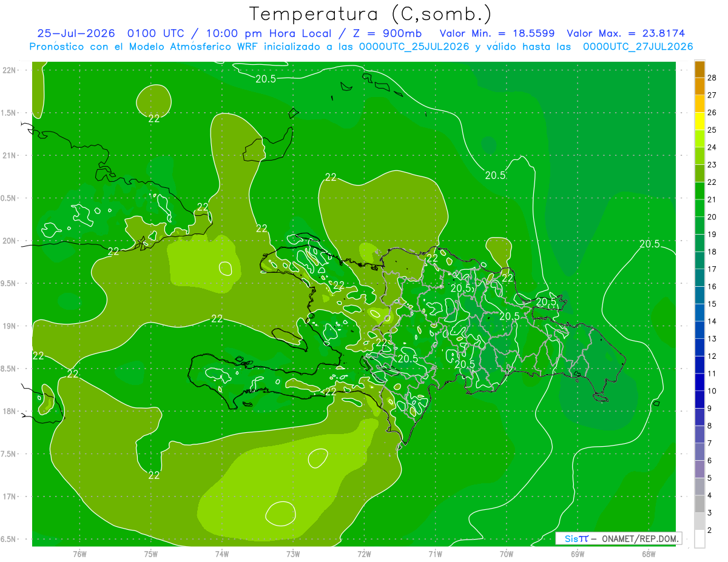728x562 pixels.
Task: Click the gray swatch between legend values 3 and 4
Action: point(699,504)
